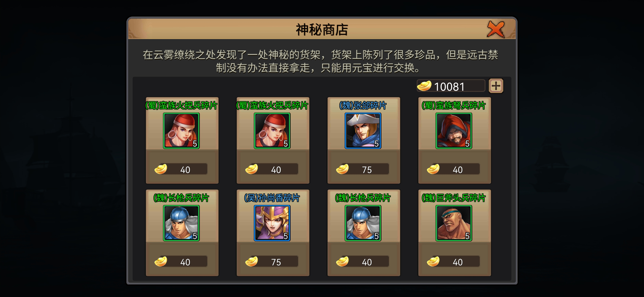Buy 张郃碎片 for 75 元宝
Viewport: 644px width, 297px height.
363,169
